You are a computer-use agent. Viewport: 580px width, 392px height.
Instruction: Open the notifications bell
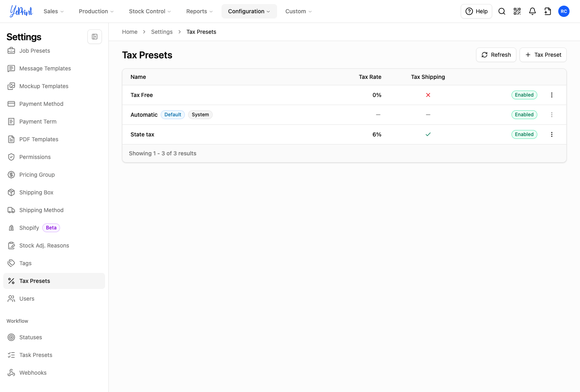[532, 11]
